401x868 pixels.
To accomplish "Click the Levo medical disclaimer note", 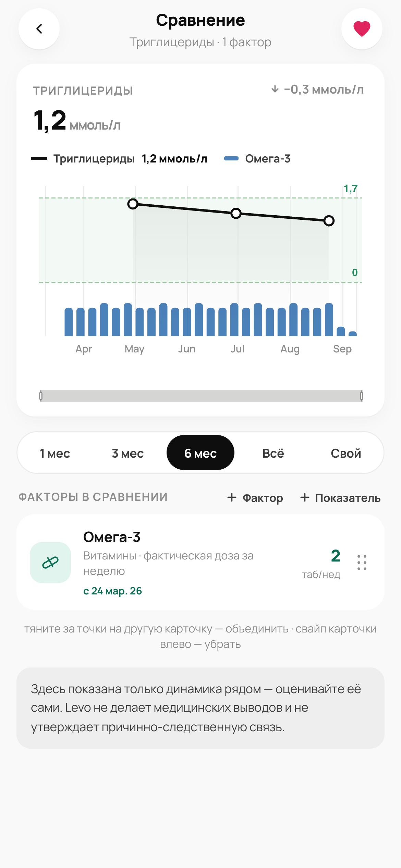I will pos(200,708).
